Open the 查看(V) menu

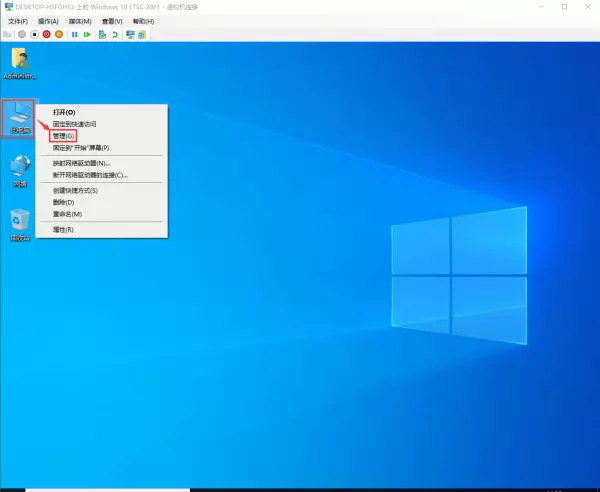[112, 21]
